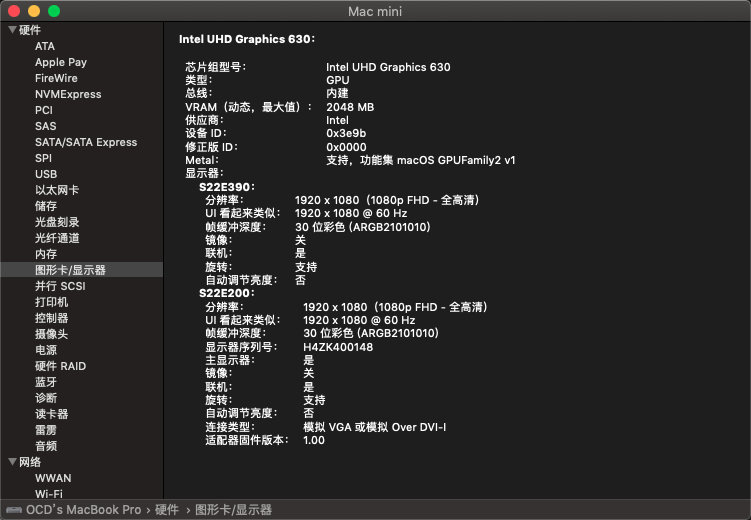Screen dimensions: 751x520
Task: Click 图形卡/显示器 in the path bar
Action: click(x=233, y=509)
